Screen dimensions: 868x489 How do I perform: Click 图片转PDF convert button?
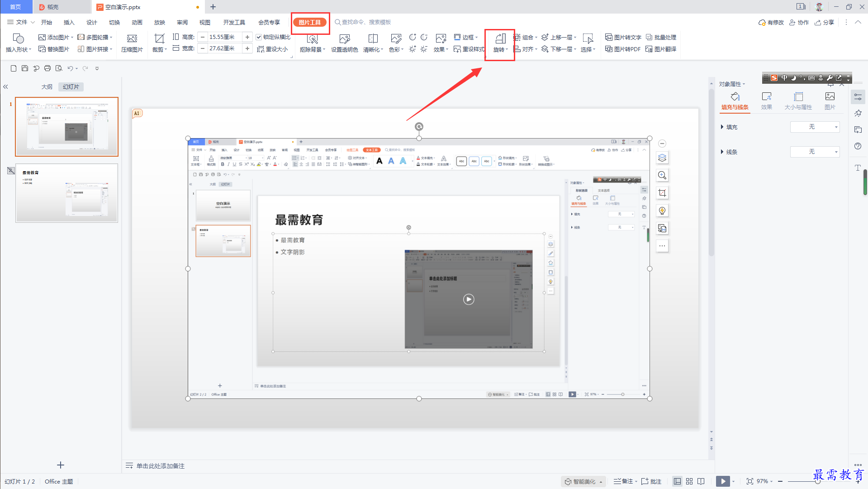[623, 49]
